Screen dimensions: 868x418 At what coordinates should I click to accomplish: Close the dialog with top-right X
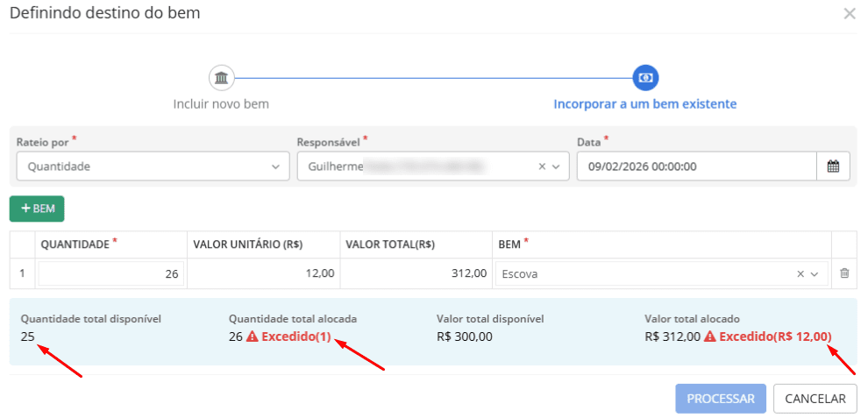pyautogui.click(x=849, y=13)
